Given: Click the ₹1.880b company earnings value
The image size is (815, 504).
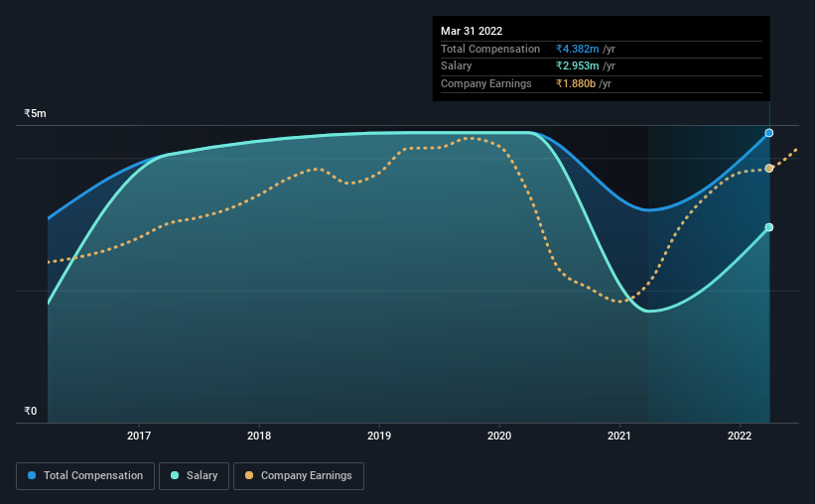Looking at the screenshot, I should point(576,83).
